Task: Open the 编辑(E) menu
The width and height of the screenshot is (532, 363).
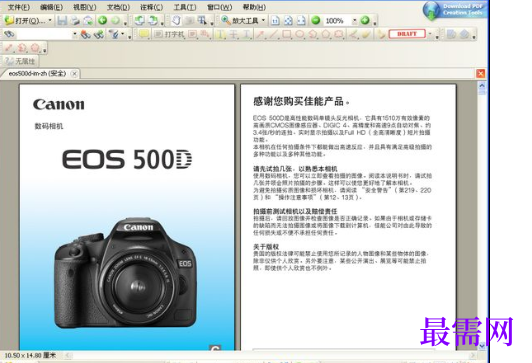Action: [x=51, y=7]
